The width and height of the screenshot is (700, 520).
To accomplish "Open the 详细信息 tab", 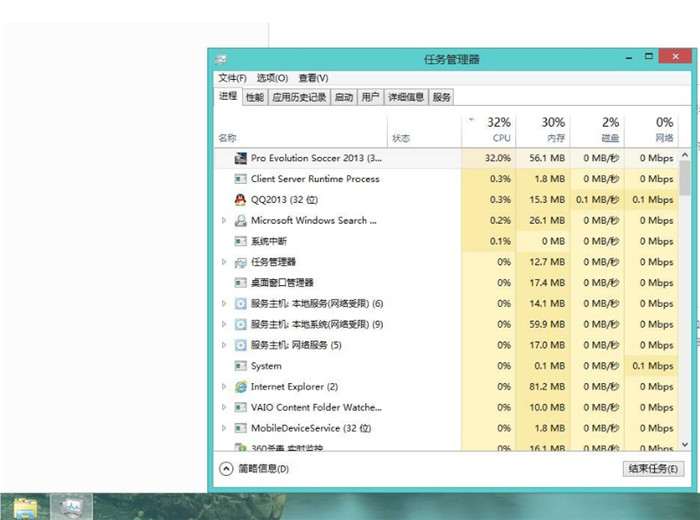I will [406, 97].
